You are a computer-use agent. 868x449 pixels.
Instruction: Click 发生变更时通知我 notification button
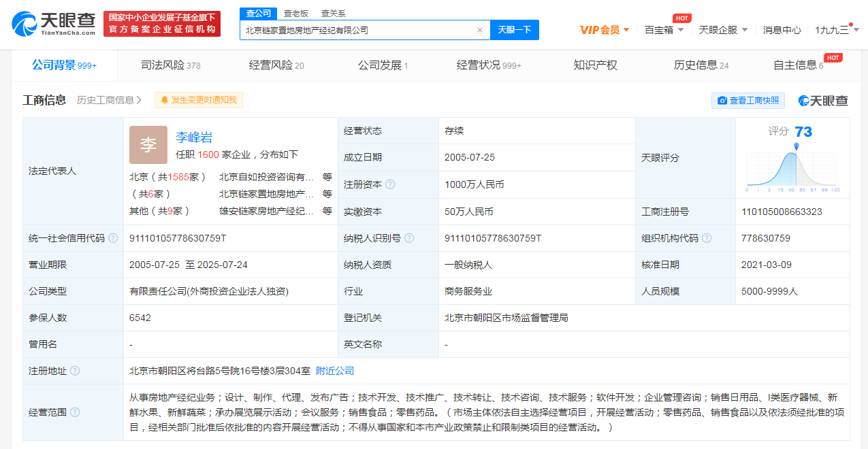tap(199, 100)
